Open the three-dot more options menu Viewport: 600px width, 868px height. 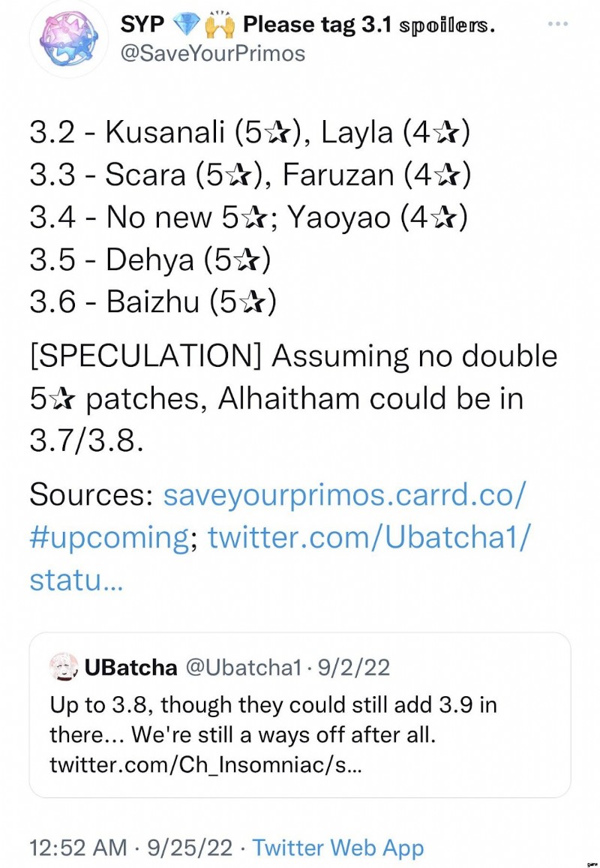click(x=557, y=24)
